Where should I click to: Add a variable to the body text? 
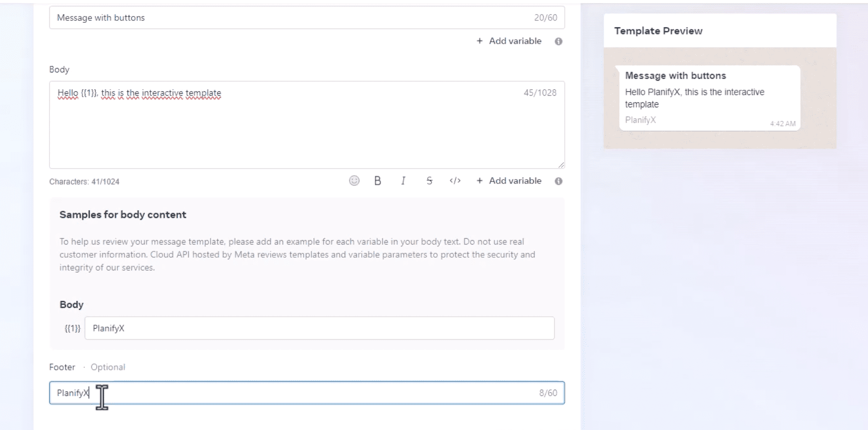(509, 181)
